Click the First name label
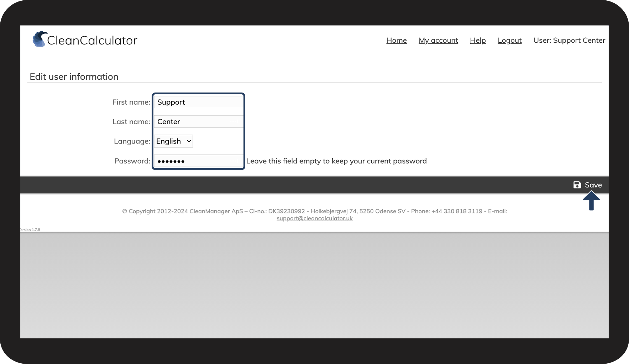This screenshot has width=629, height=364. click(131, 102)
